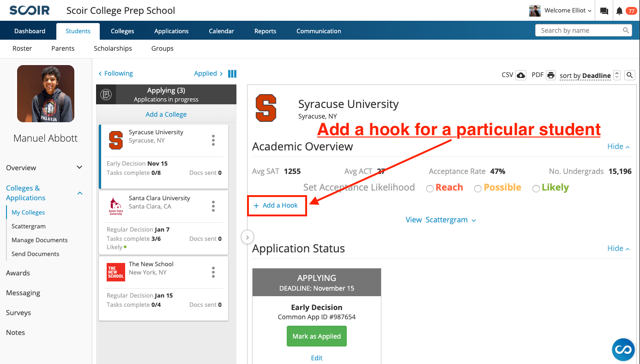Go to Scholarships sub-tab
640x364 pixels.
click(113, 48)
